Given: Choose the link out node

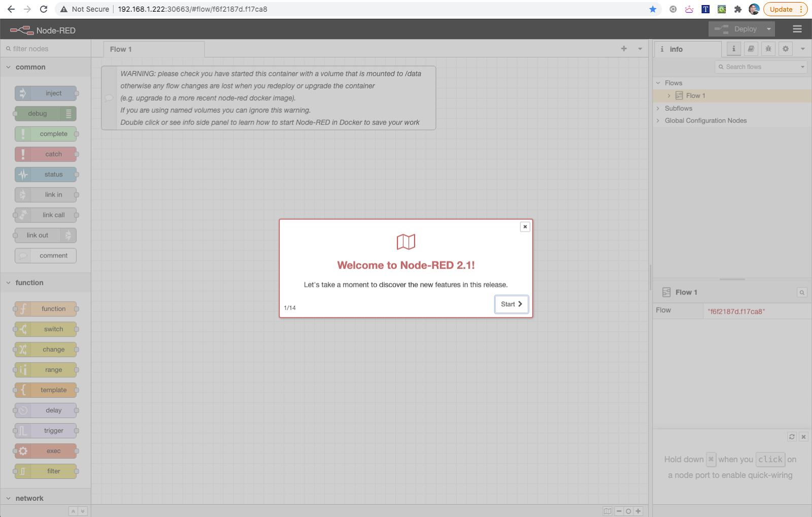Looking at the screenshot, I should tap(46, 236).
